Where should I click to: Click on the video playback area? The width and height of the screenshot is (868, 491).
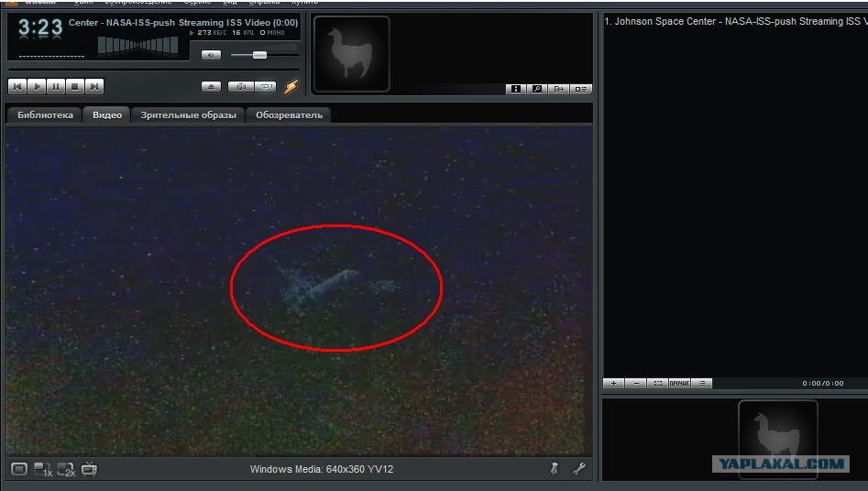(299, 290)
